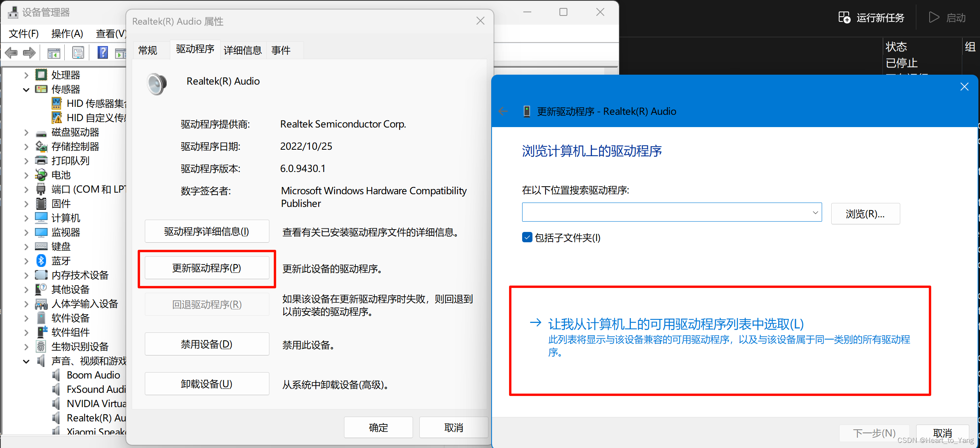
Task: Click the driver search path input field
Action: 667,212
